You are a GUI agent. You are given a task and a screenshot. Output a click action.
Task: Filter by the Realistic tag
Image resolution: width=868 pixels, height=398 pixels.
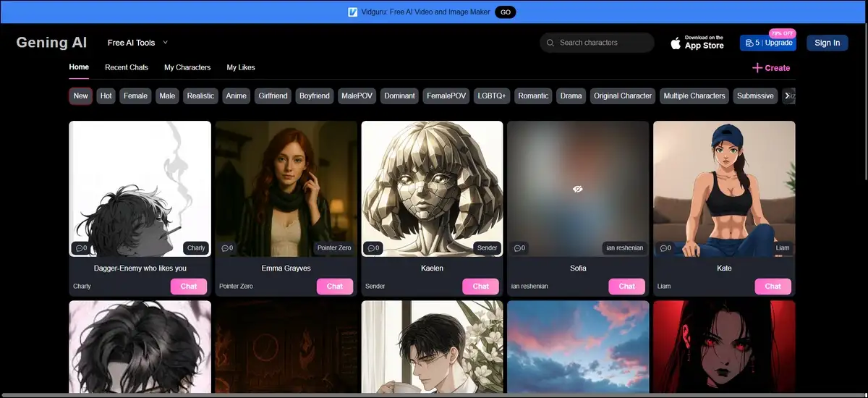[200, 96]
